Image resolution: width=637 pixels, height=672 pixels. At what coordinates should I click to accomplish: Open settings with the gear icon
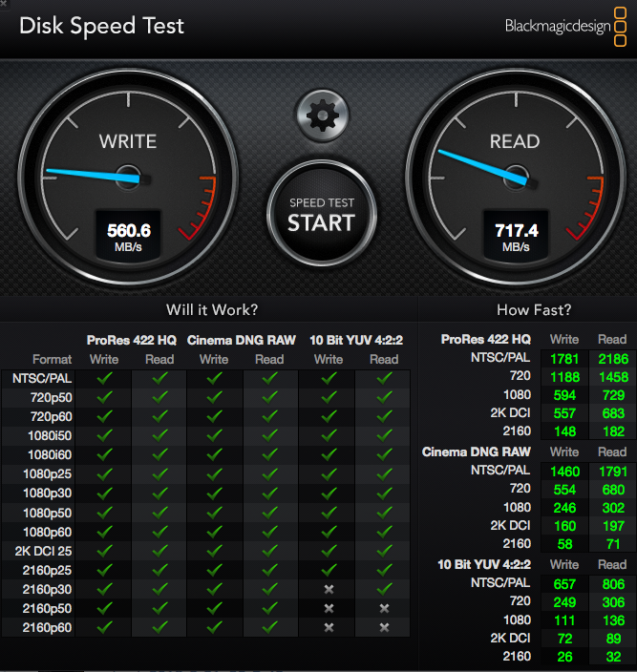323,115
